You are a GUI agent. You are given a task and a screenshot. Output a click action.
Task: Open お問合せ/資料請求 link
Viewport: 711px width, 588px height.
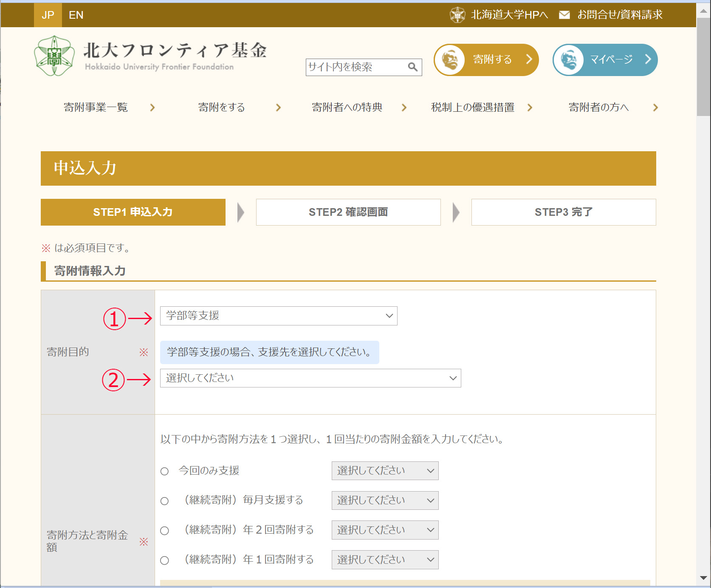coord(620,15)
